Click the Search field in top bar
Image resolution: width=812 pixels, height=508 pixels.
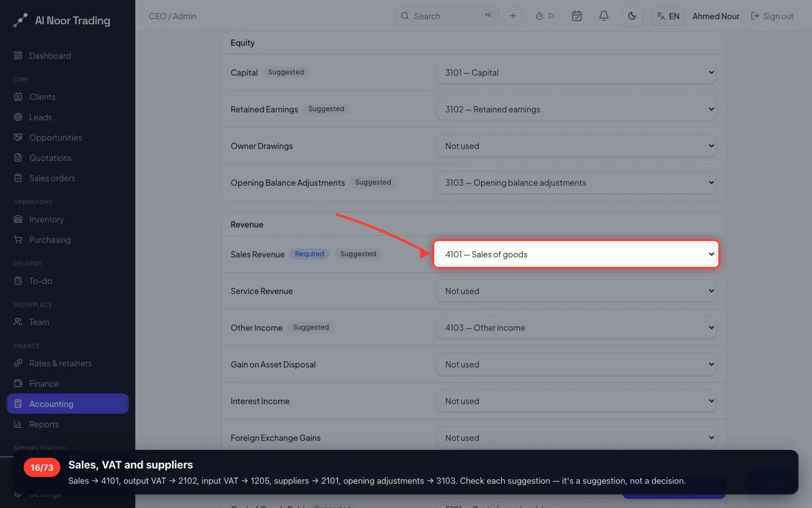click(447, 16)
